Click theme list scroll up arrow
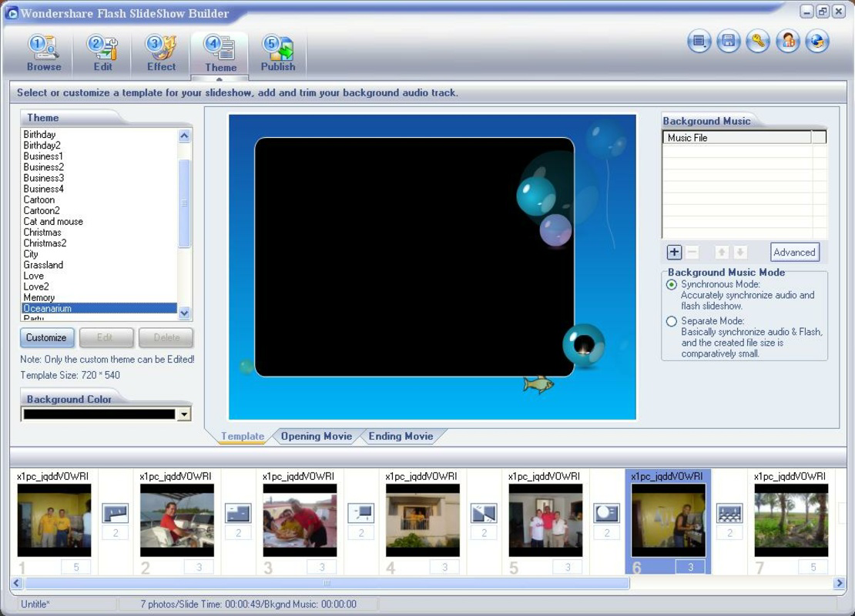The image size is (855, 616). [x=184, y=136]
